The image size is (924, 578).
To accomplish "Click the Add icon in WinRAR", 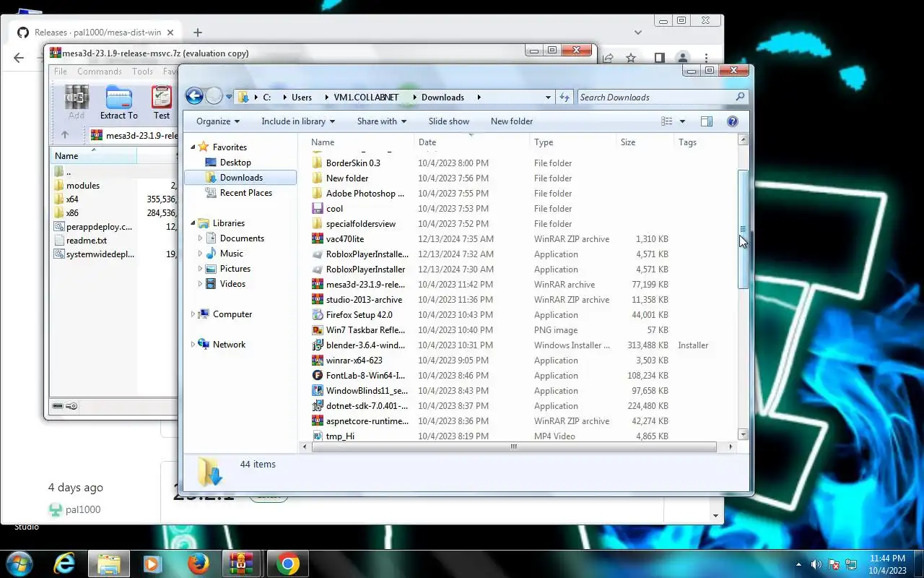I will (x=77, y=102).
